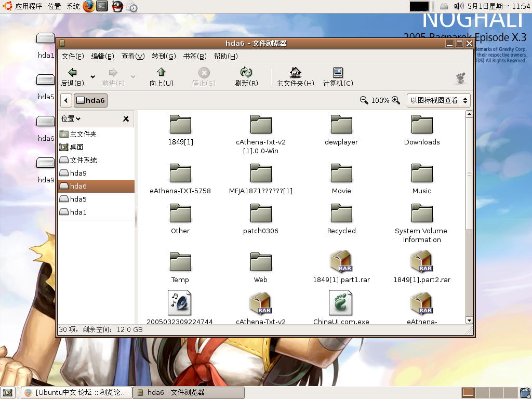Select the eAthena- RAR archive icon
532x399 pixels.
tap(422, 303)
